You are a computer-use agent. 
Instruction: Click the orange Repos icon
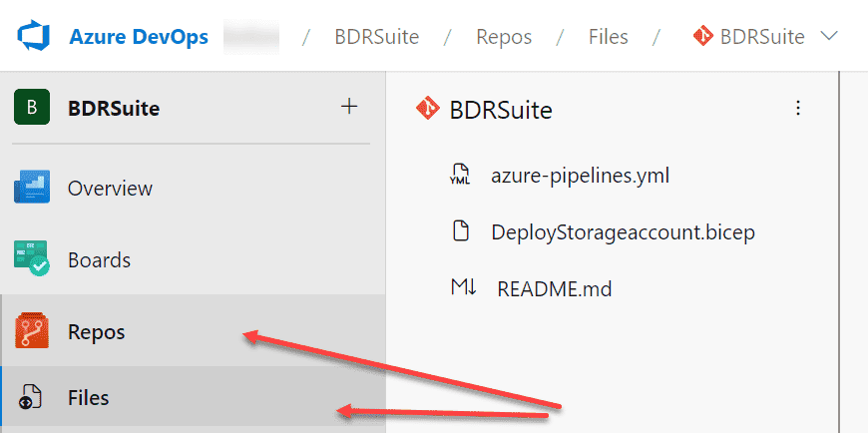pyautogui.click(x=32, y=330)
